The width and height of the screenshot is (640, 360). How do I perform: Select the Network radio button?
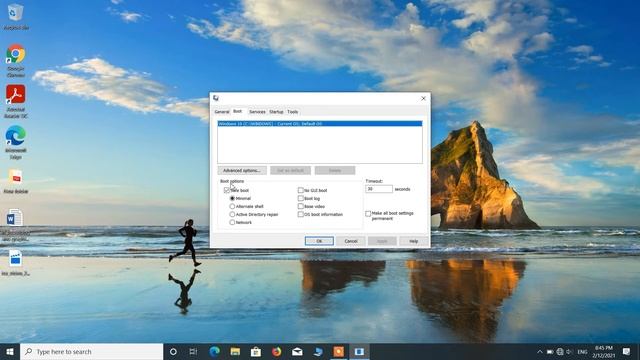pyautogui.click(x=232, y=222)
